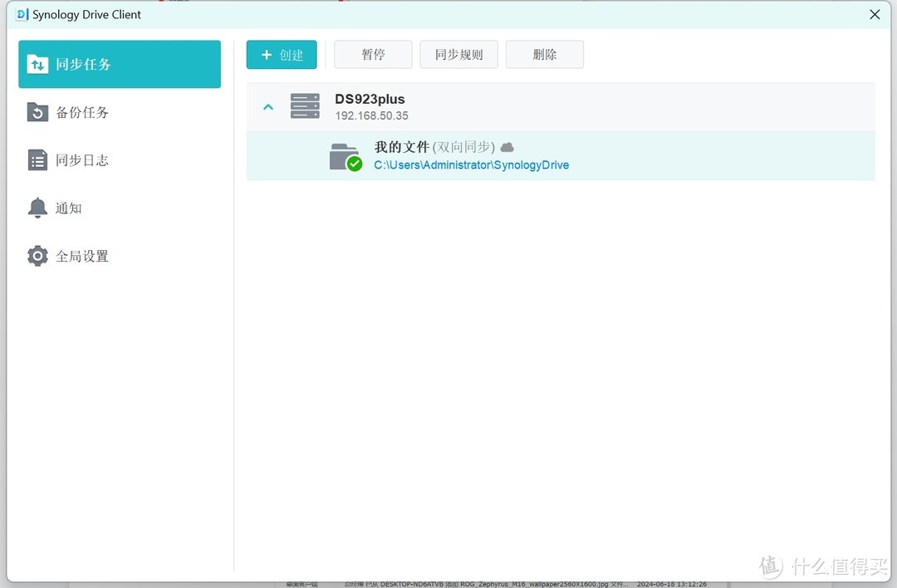Open 同步规则 settings
897x588 pixels.
coord(458,55)
